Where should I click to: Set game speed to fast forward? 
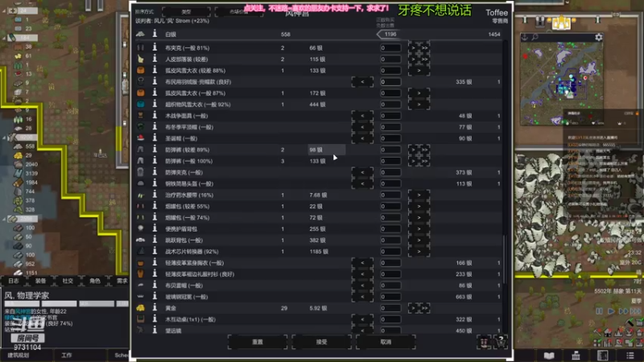pyautogui.click(x=623, y=311)
